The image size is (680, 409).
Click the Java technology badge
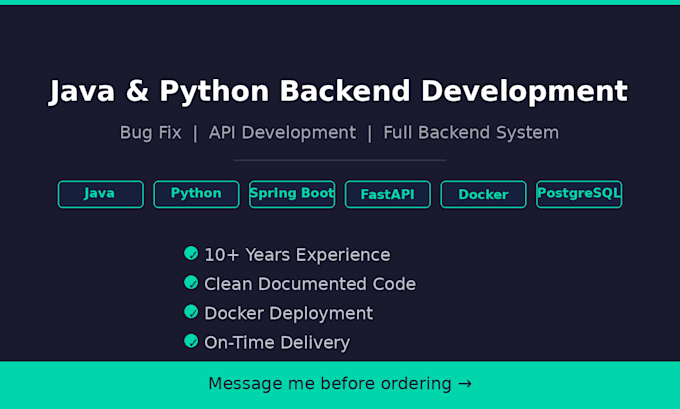click(101, 194)
